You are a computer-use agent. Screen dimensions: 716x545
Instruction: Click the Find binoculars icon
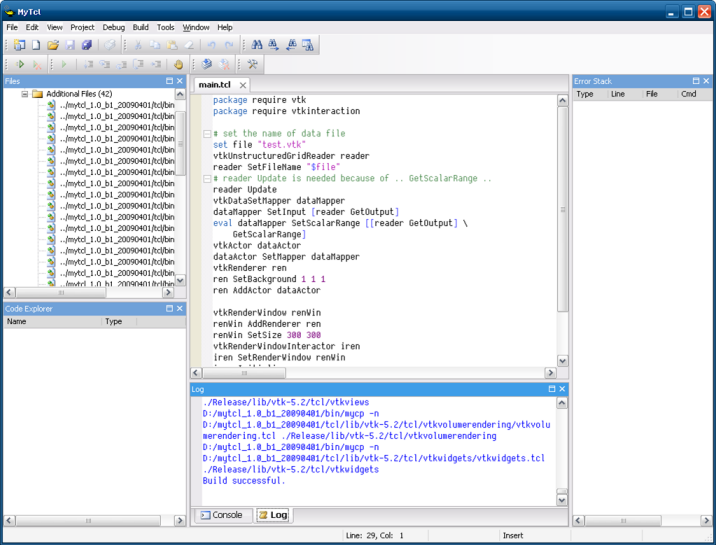point(257,46)
